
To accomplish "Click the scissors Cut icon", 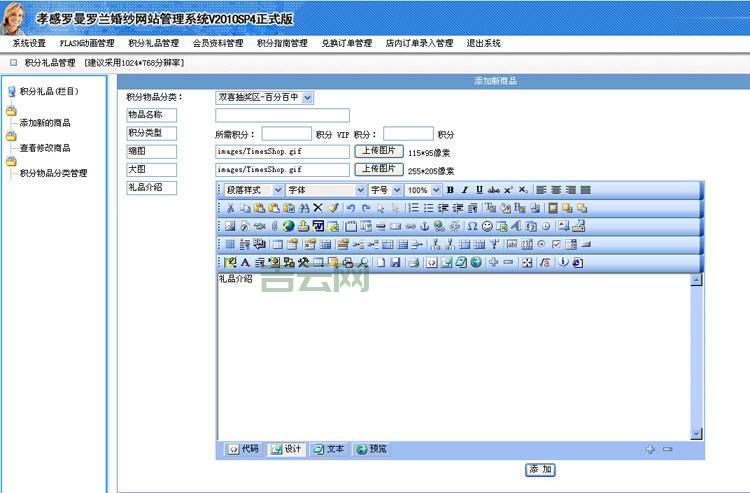I will click(230, 208).
